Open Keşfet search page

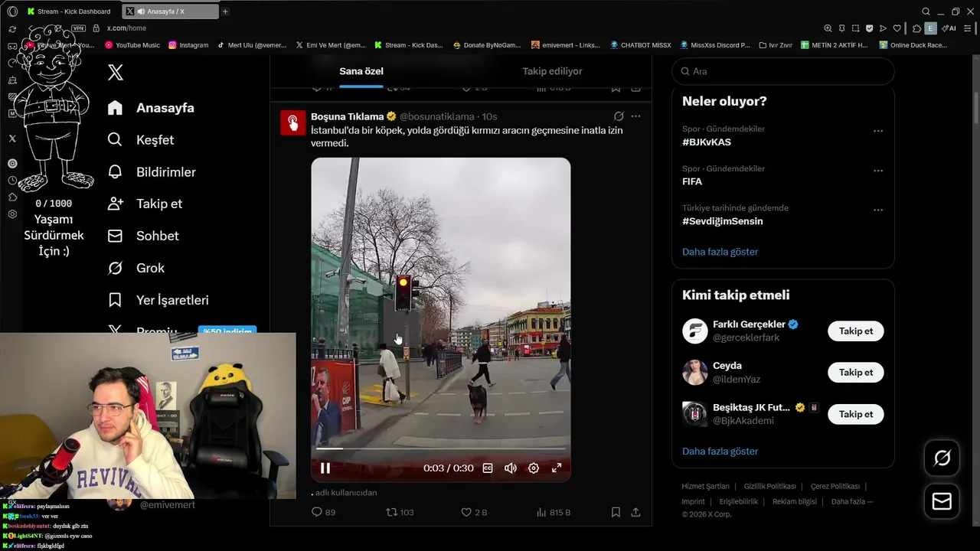point(141,140)
